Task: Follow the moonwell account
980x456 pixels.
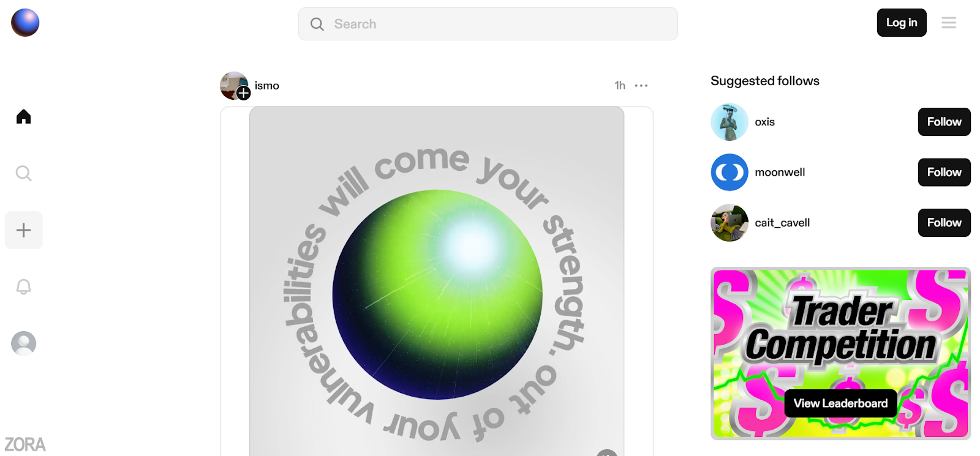Action: click(x=944, y=172)
